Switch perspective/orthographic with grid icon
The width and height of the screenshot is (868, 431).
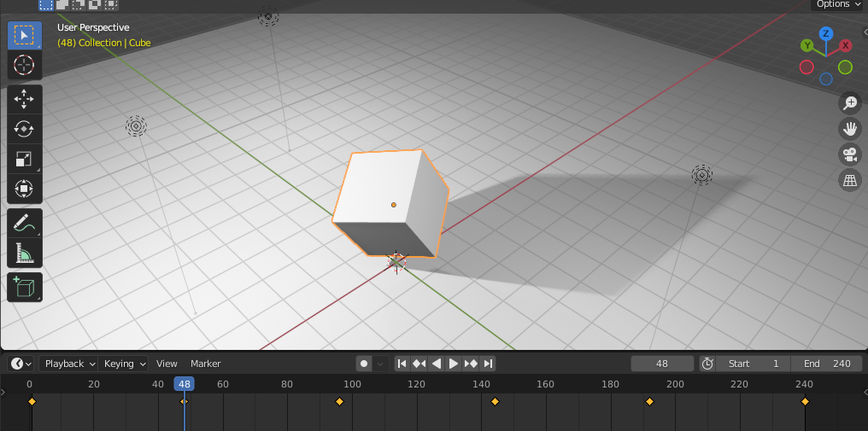[849, 180]
